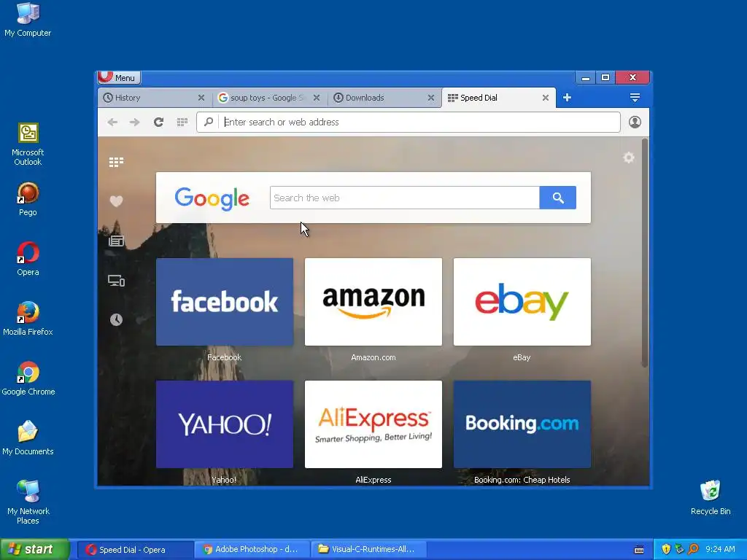
Task: Open Speed Dial grid icon in toolbar
Action: [x=182, y=122]
